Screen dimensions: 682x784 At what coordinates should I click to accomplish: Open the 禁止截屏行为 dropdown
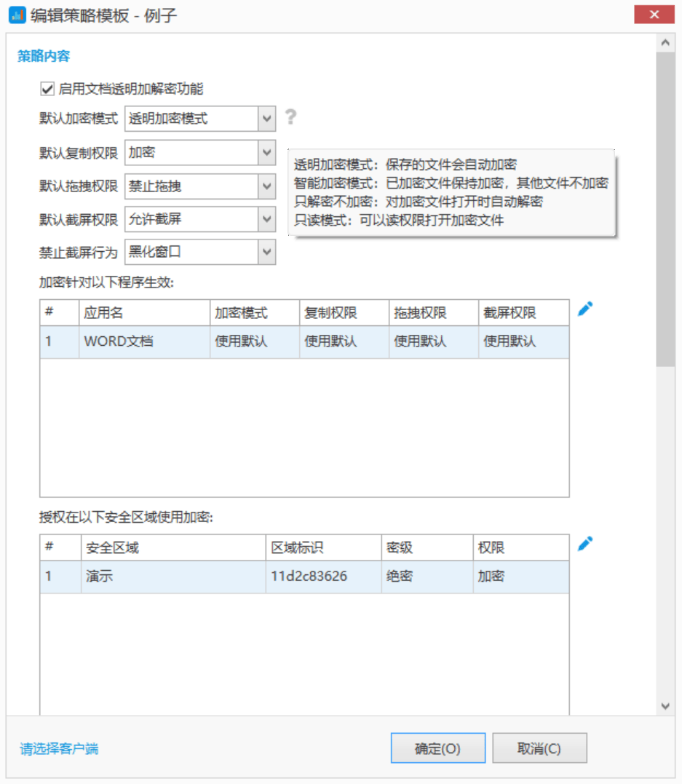pos(266,253)
